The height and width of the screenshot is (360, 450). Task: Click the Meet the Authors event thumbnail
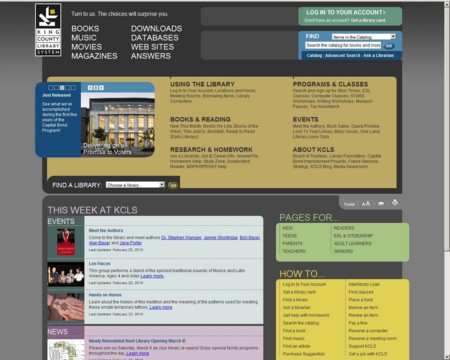tap(66, 242)
